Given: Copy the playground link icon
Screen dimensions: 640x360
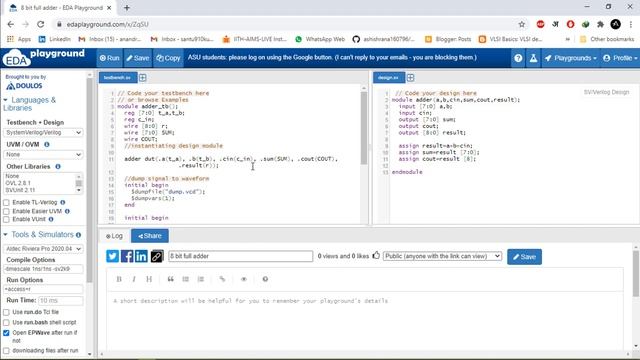Looking at the screenshot, I should pyautogui.click(x=157, y=256).
